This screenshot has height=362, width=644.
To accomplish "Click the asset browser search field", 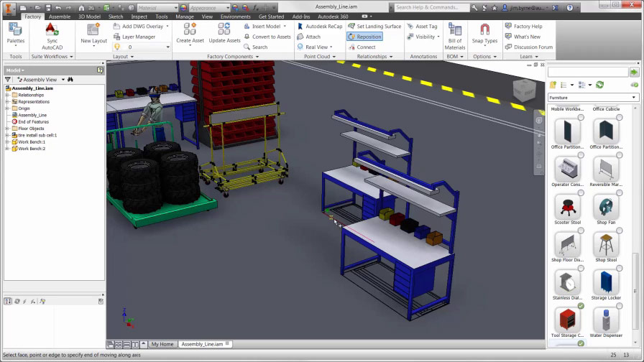I will [588, 73].
